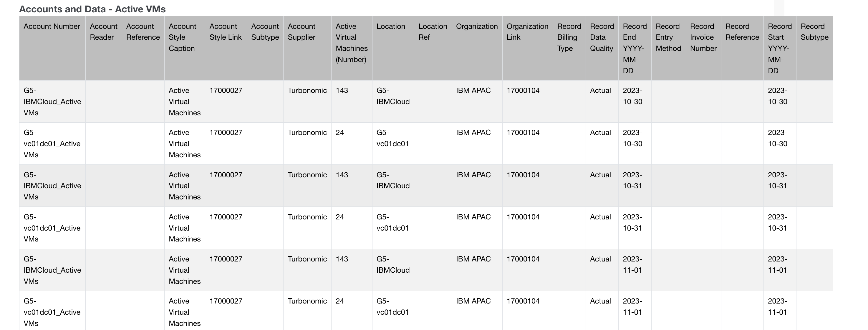Click the Record Data Quality header
This screenshot has width=868, height=330.
pyautogui.click(x=602, y=37)
